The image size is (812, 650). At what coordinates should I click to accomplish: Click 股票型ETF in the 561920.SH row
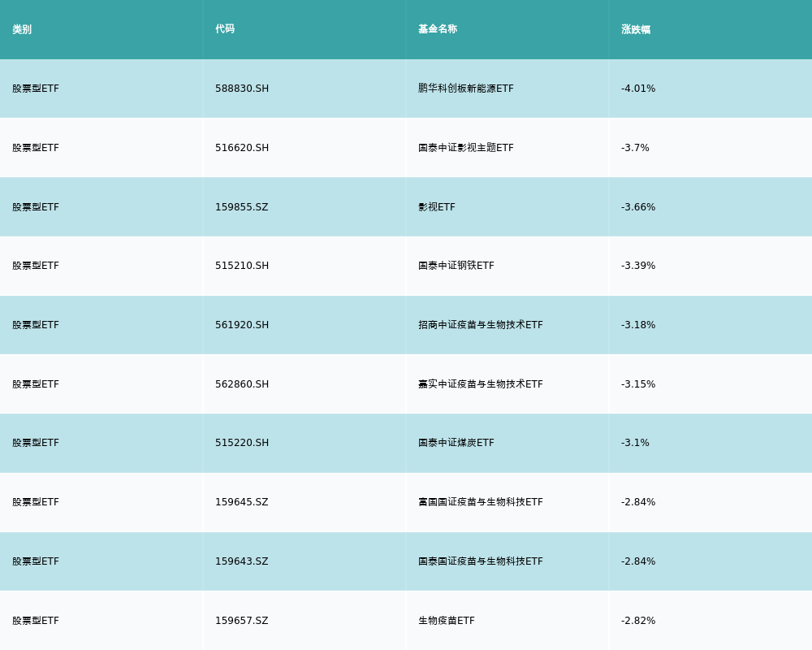pos(36,325)
